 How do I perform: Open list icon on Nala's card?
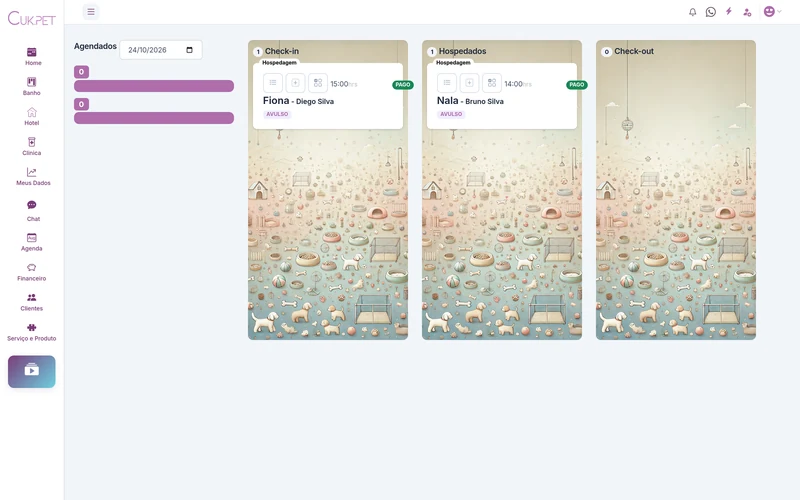447,83
